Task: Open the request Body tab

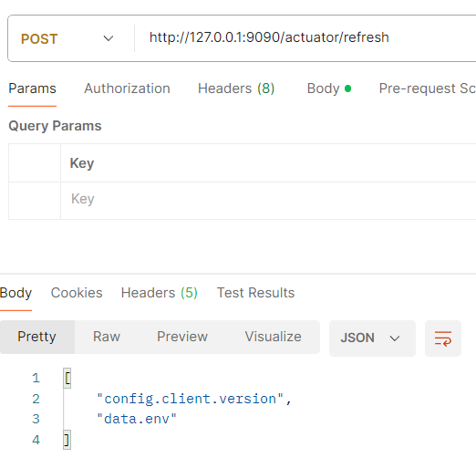Action: coord(329,88)
